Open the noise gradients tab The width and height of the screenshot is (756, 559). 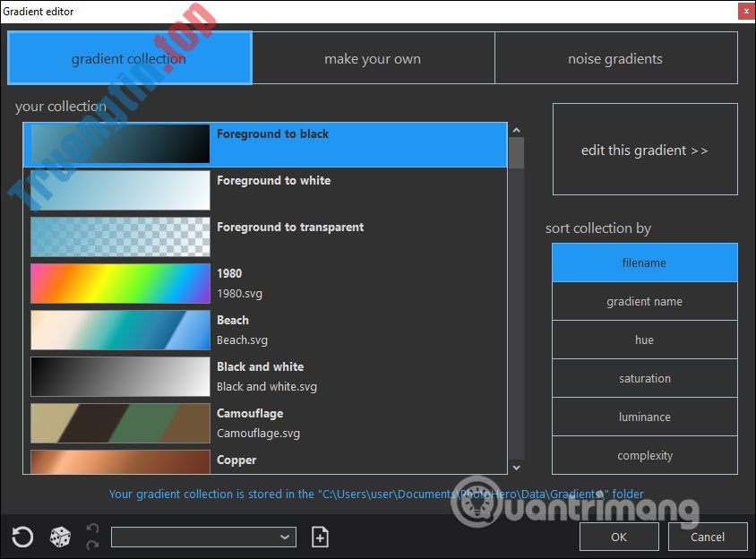[x=615, y=57]
